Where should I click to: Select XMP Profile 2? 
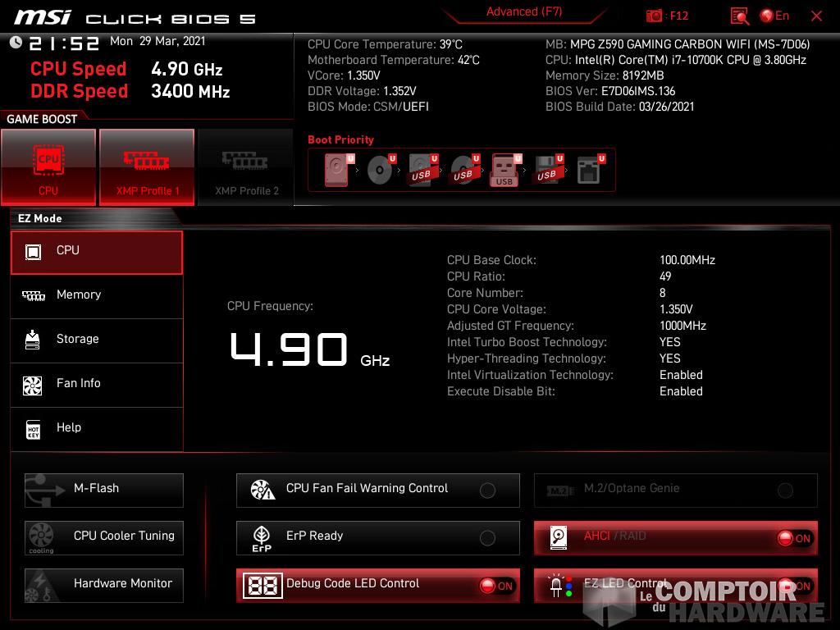246,167
